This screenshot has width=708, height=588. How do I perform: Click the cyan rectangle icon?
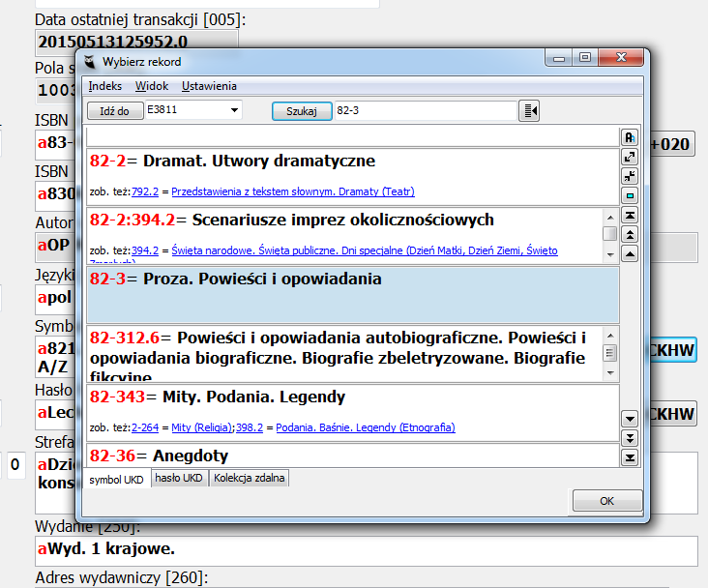point(630,194)
